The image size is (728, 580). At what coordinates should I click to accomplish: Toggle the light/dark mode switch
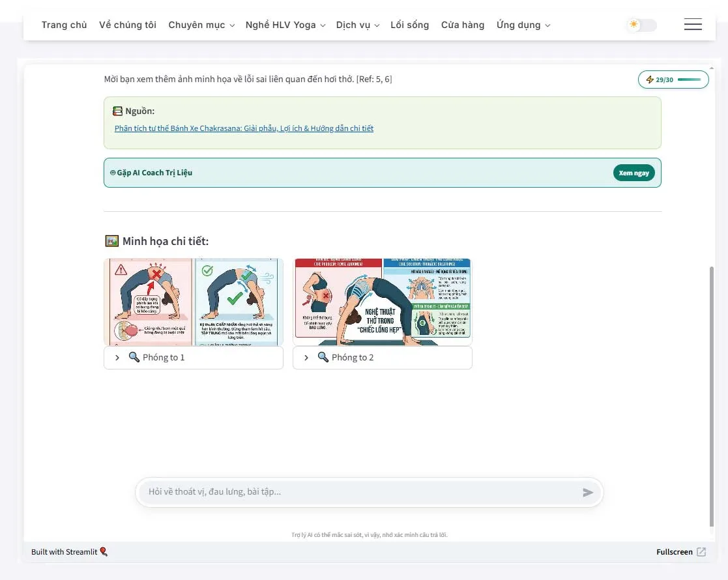[x=641, y=25]
